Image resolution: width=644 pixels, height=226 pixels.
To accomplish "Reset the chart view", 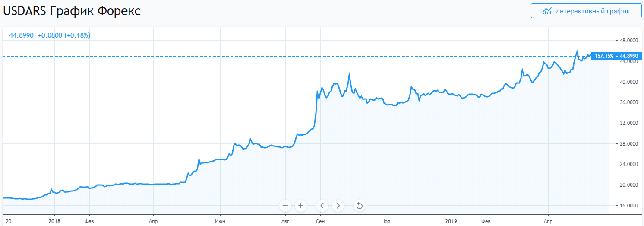I will pyautogui.click(x=359, y=206).
